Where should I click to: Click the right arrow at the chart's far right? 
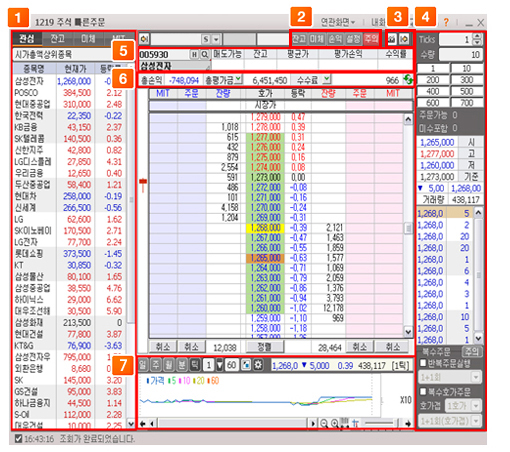(x=408, y=423)
